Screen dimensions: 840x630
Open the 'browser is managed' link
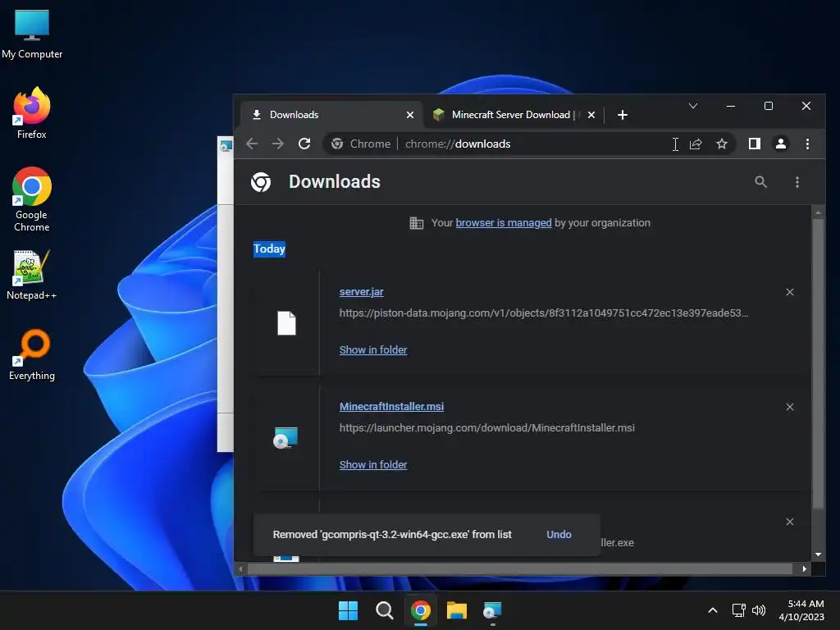click(503, 223)
